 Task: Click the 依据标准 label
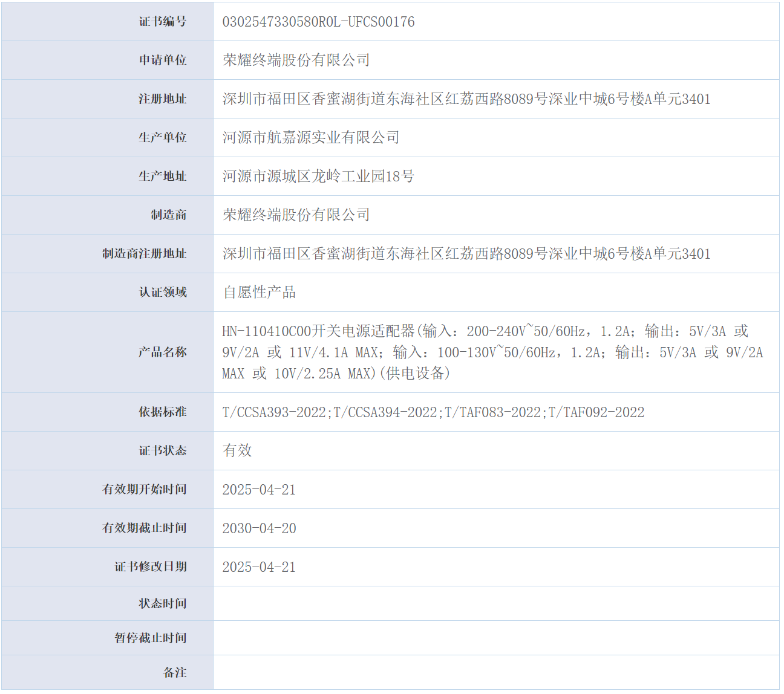point(163,412)
